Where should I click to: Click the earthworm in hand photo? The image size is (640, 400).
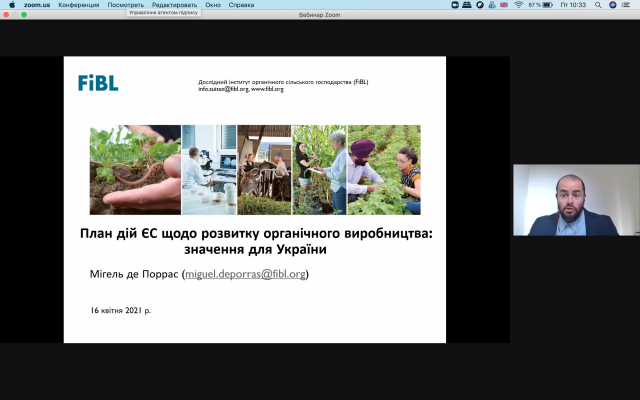(135, 170)
